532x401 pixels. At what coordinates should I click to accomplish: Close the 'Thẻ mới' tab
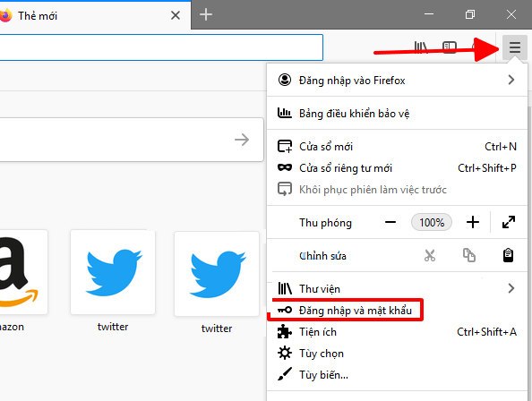coord(176,15)
